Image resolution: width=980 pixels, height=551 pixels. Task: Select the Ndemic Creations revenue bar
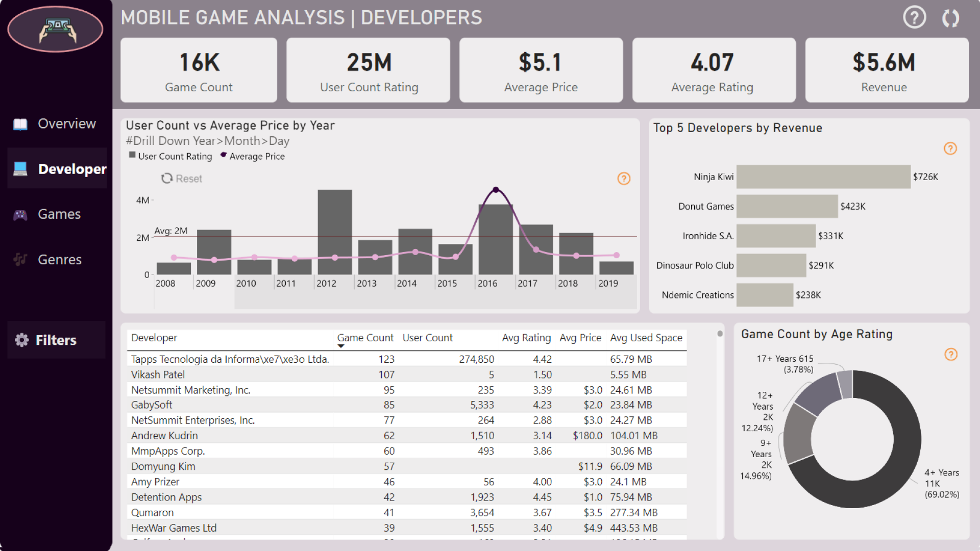(765, 295)
